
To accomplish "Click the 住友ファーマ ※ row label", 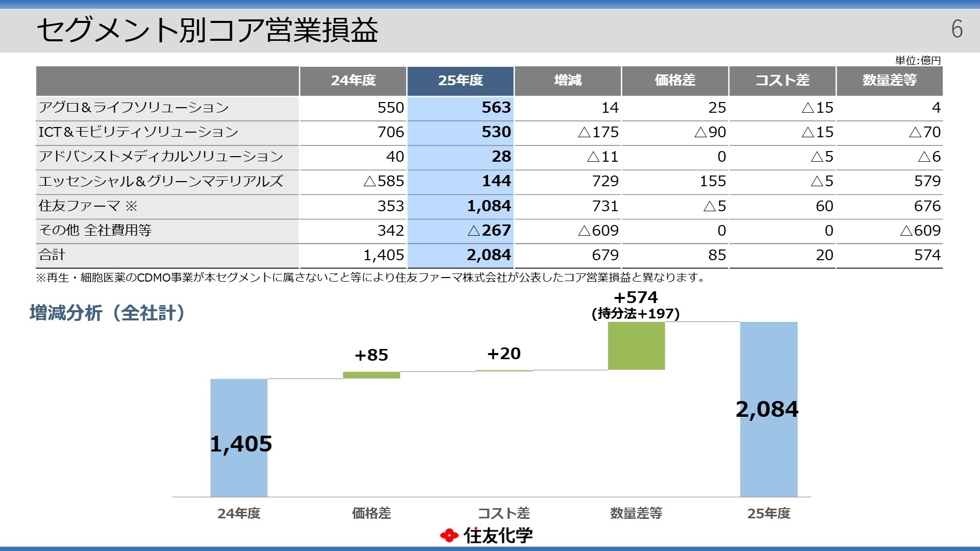I will [88, 206].
